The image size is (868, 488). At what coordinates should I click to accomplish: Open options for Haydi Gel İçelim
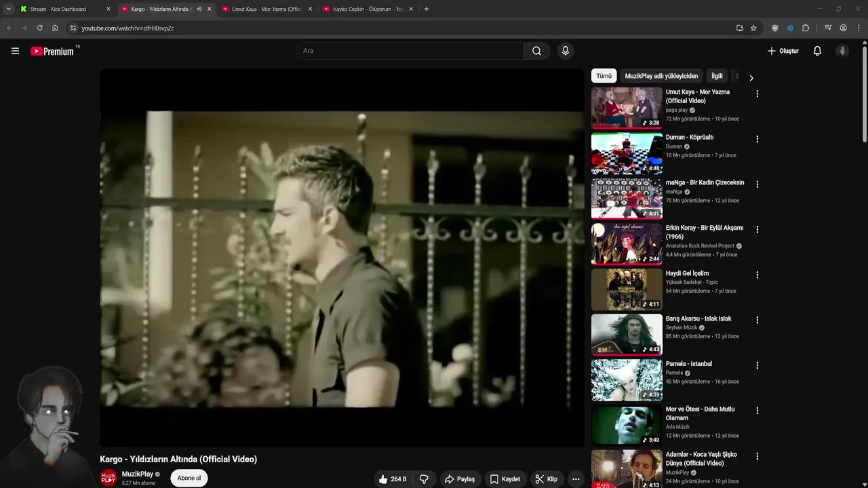click(757, 275)
